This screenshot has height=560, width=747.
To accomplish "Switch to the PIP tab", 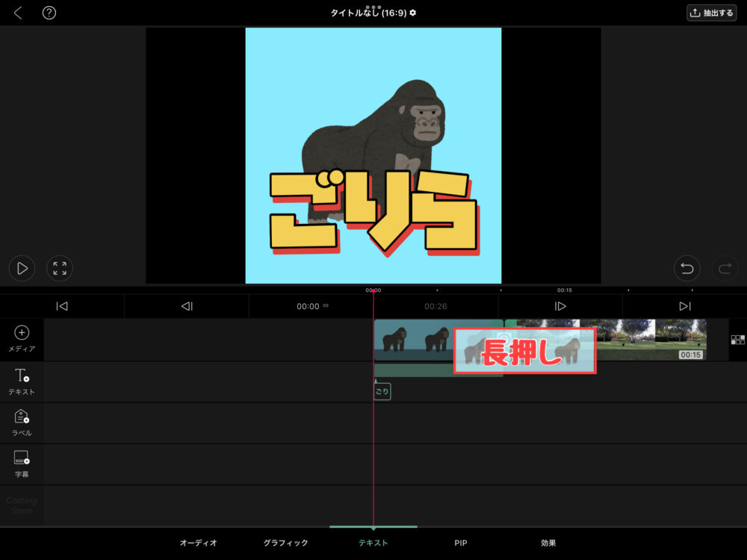I will click(460, 544).
